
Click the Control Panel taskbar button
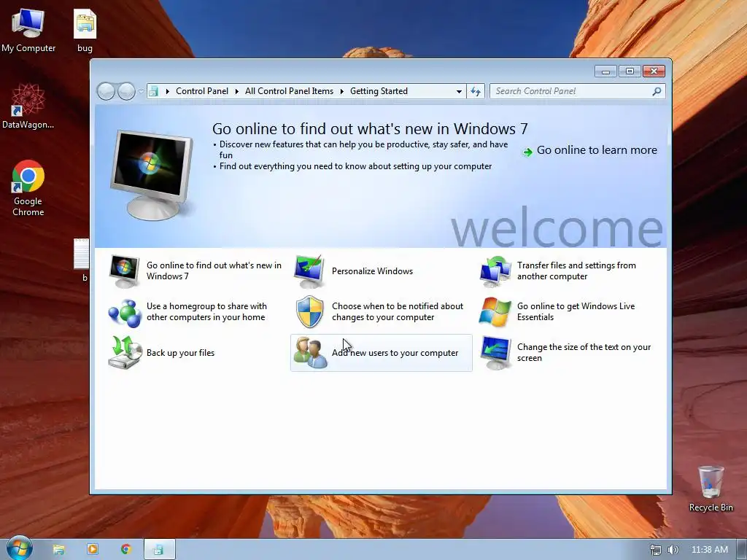pyautogui.click(x=159, y=550)
